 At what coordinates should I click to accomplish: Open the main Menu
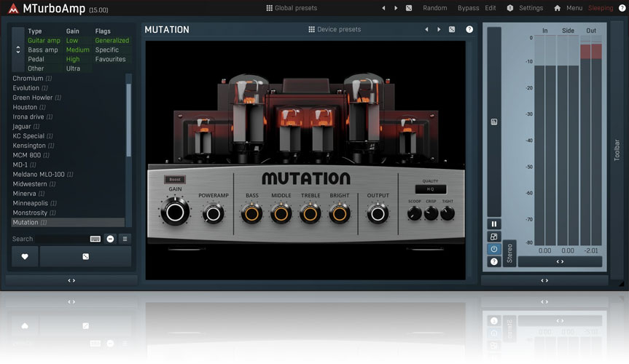pos(569,8)
